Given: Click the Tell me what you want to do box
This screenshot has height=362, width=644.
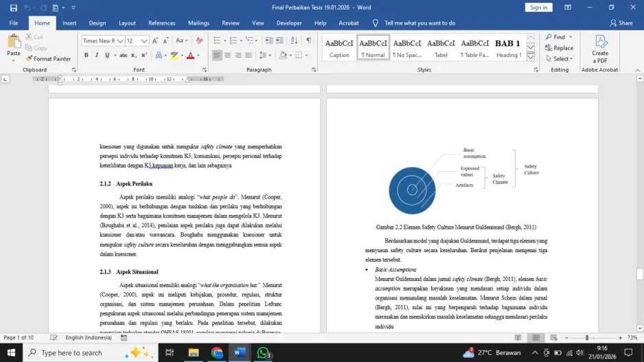Looking at the screenshot, I should 419,23.
